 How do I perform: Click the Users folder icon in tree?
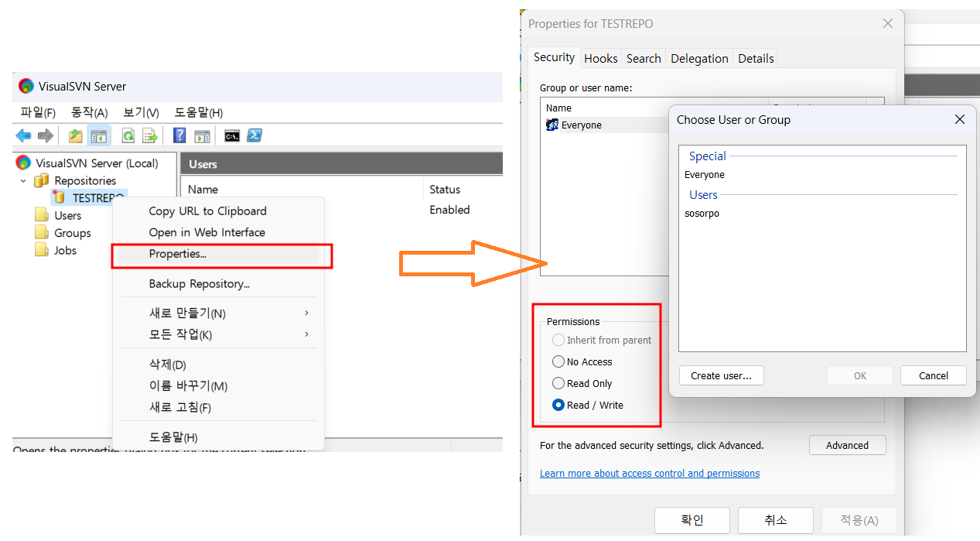(x=42, y=215)
